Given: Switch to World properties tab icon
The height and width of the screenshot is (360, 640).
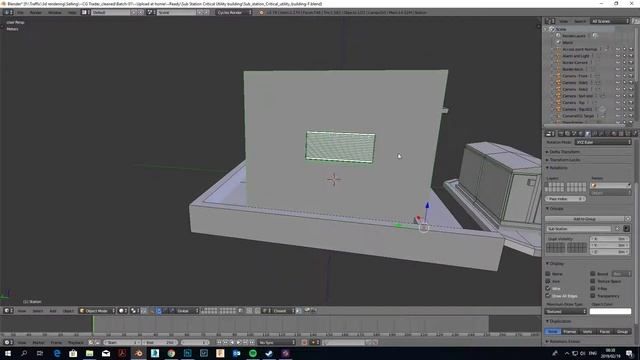Looking at the screenshot, I should point(581,133).
